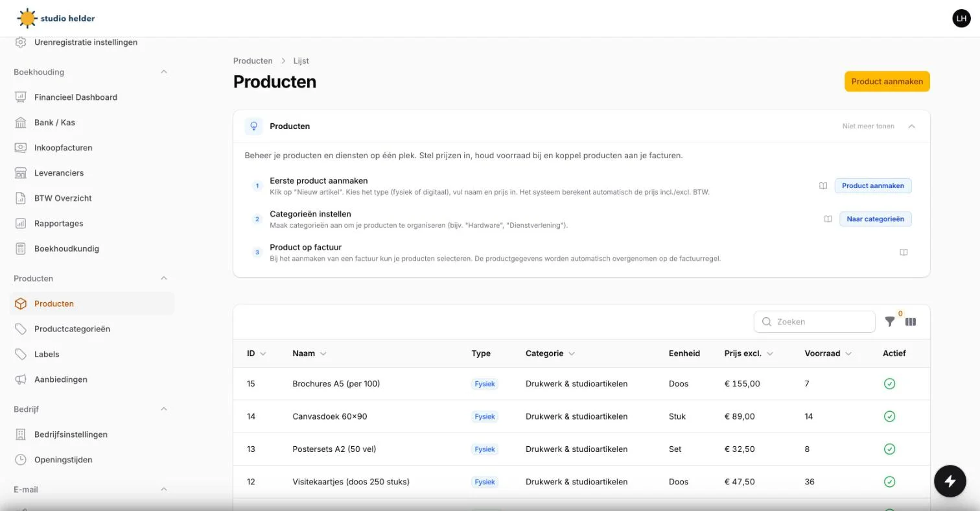Open the book icon for Categorieën instellen
980x511 pixels.
(x=828, y=219)
